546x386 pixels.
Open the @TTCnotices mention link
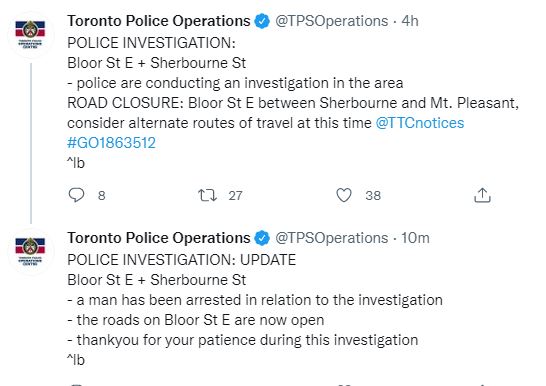pos(420,123)
